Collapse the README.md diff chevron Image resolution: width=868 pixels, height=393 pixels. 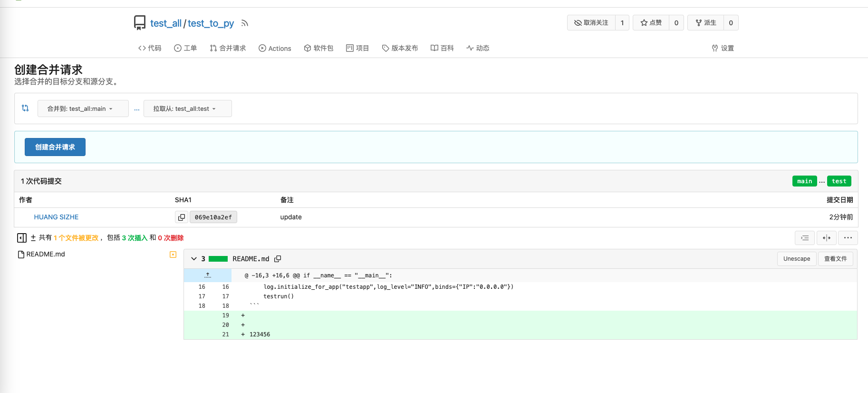pyautogui.click(x=194, y=259)
